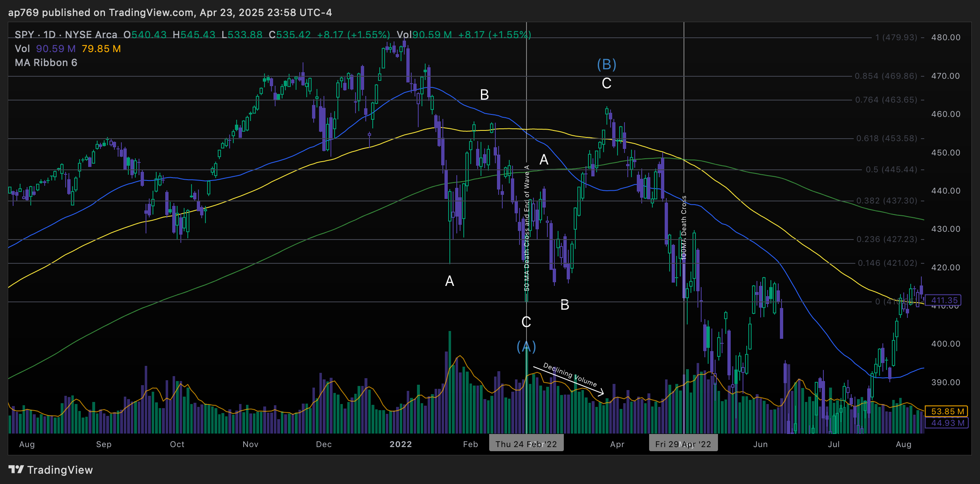
Task: Click the Fibonacci level label '0.854 (469.86)'
Action: point(886,76)
